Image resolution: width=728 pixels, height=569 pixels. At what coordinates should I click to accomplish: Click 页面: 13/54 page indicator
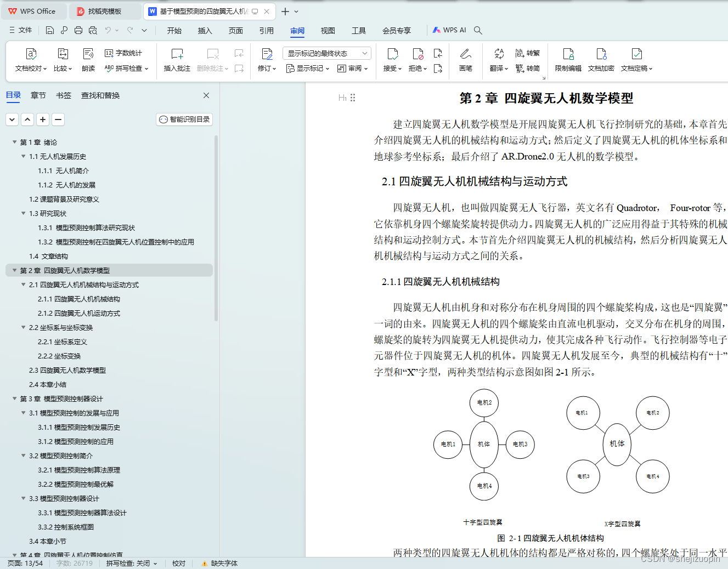point(25,564)
